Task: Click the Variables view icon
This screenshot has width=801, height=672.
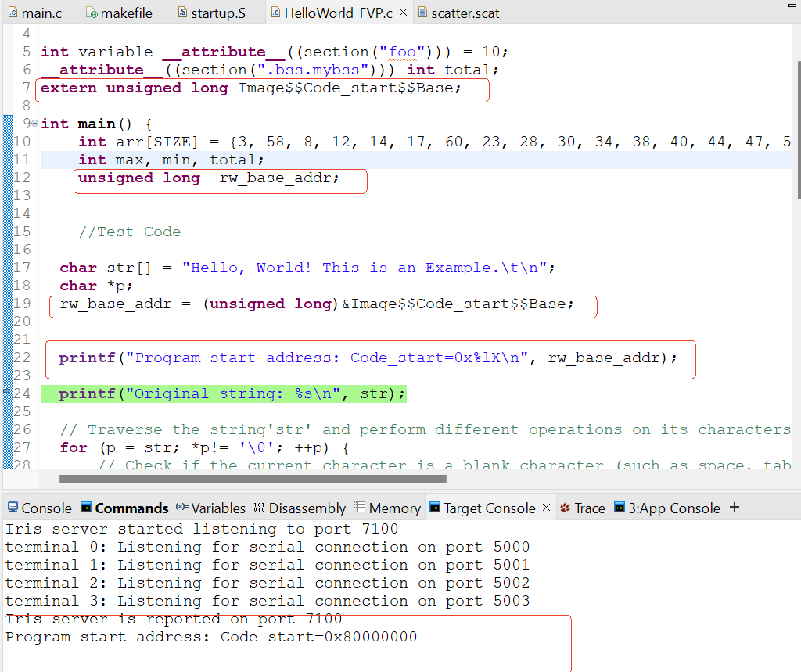Action: (182, 508)
